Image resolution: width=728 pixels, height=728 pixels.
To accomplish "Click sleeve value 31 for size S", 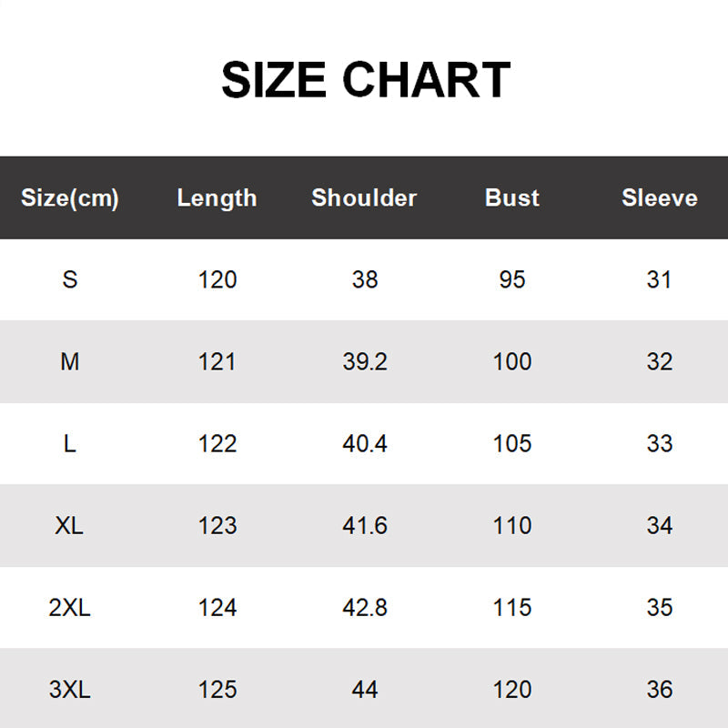I will (x=660, y=279).
